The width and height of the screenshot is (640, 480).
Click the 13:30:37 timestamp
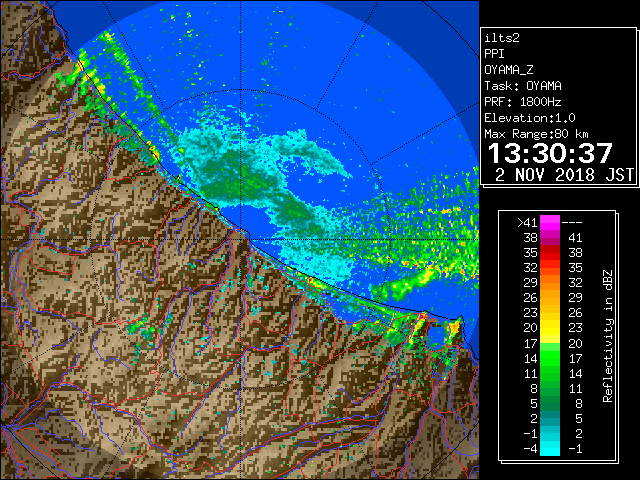click(551, 153)
